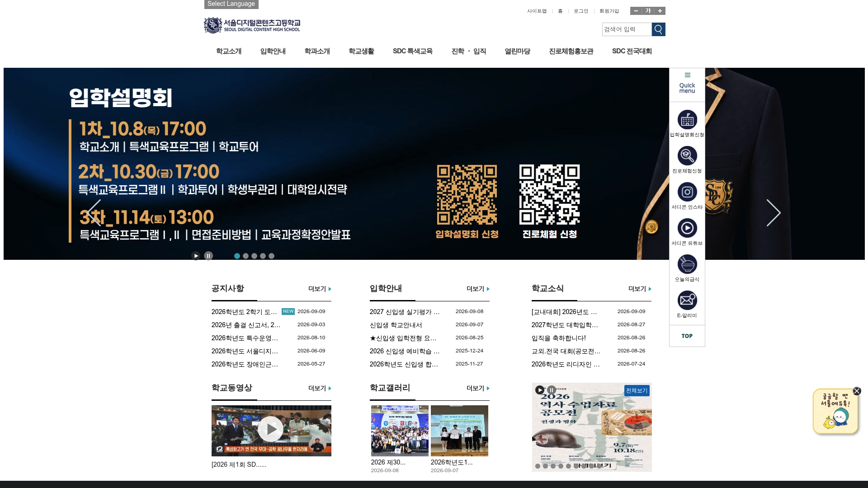Click 진로체험 신청 QR code image
This screenshot has width=868, height=488.
[549, 195]
